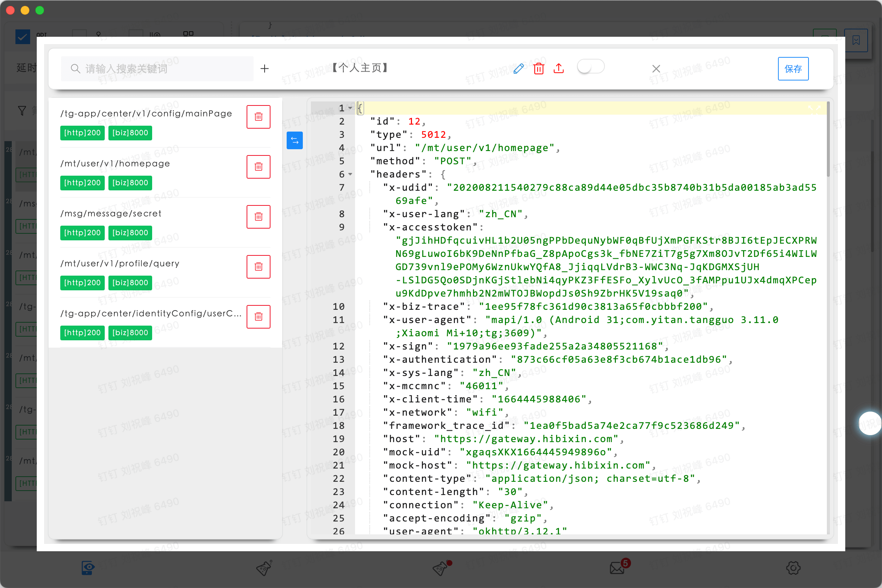
Task: Click the blue swap arrows button
Action: point(295,140)
